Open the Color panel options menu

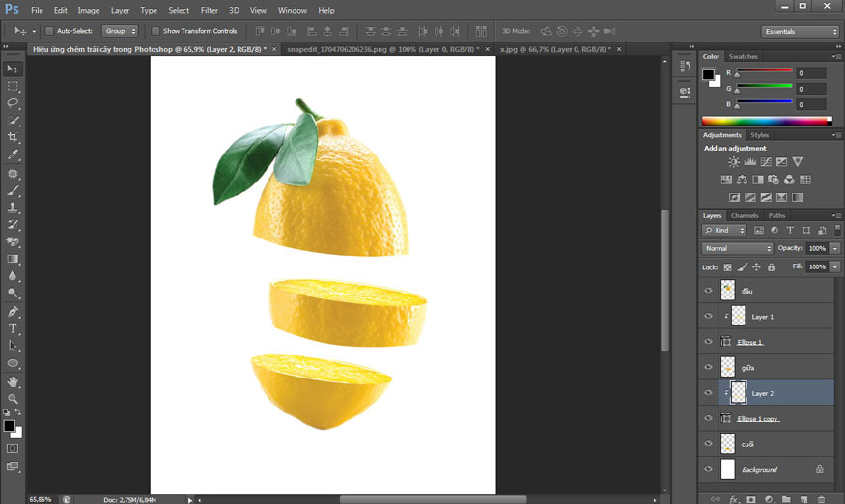[836, 57]
